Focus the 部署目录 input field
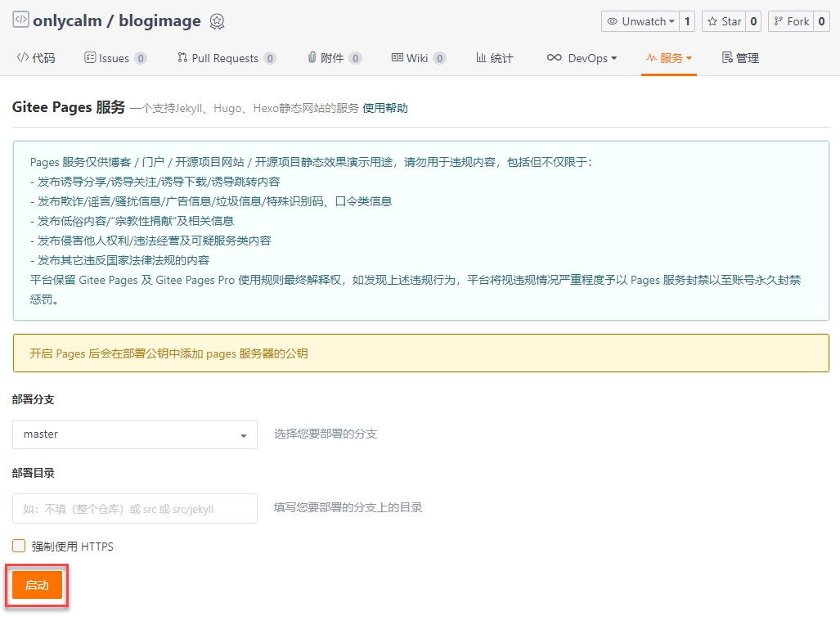Viewport: 840px width, 621px height. 134,508
